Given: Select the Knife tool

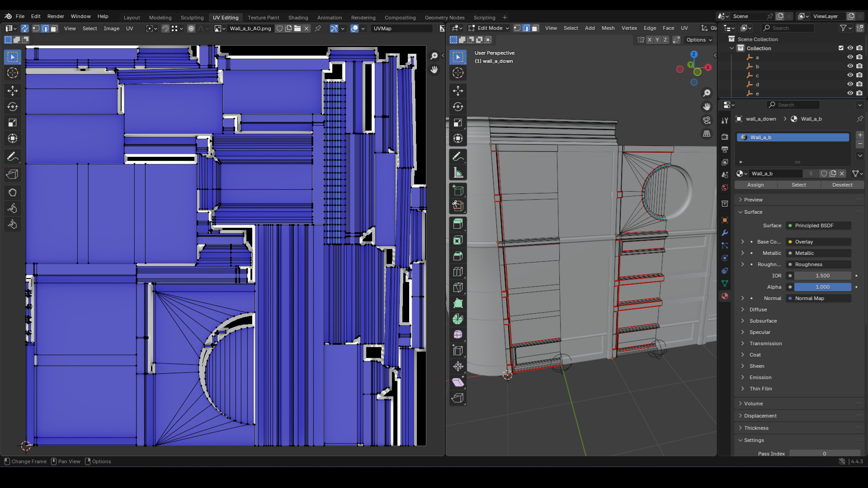Looking at the screenshot, I should 458,287.
